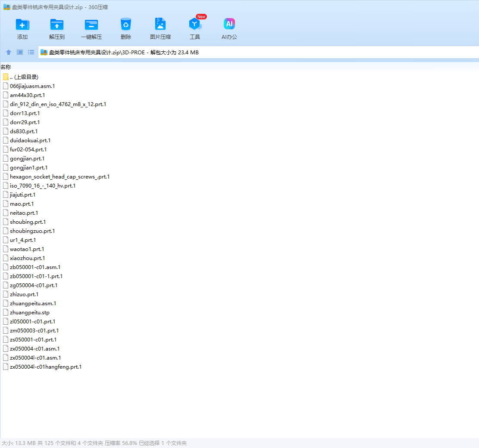Screen dimensions: 479x448
Task: Click the 一键解压 one-click extract icon
Action: [91, 29]
